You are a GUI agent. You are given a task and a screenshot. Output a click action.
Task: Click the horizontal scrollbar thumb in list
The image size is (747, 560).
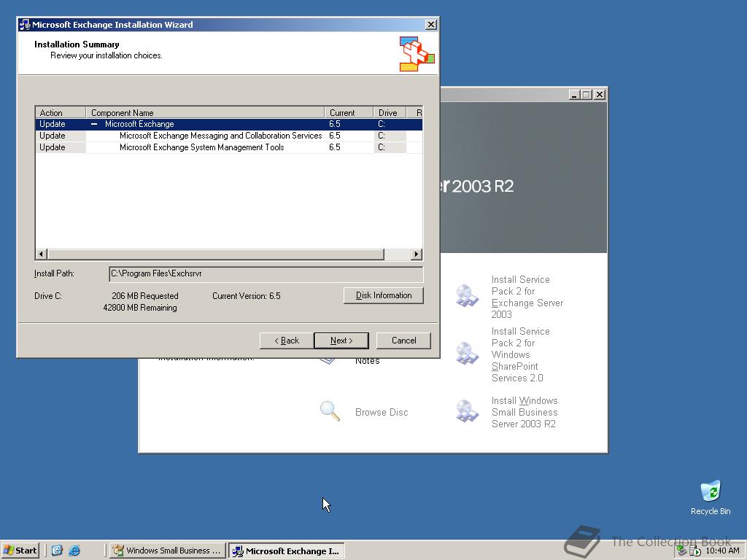tap(215, 254)
